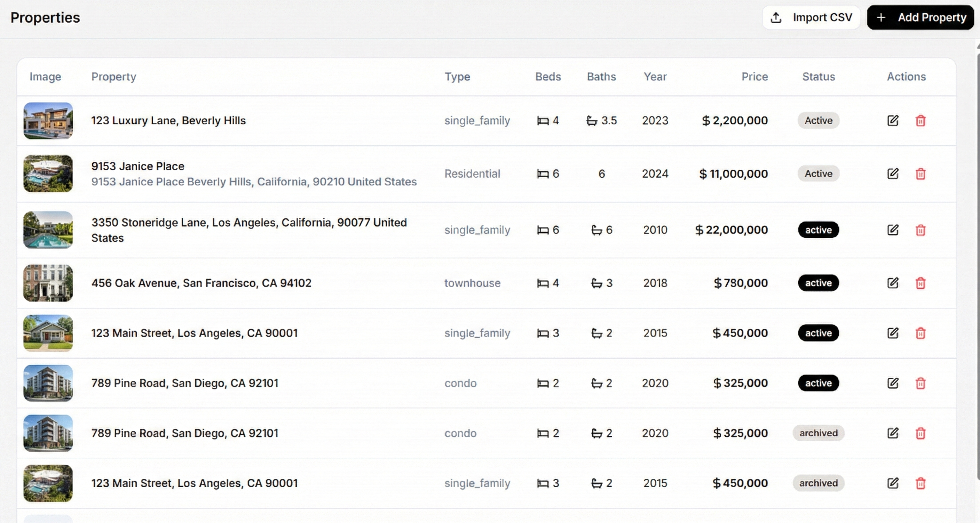This screenshot has height=523, width=980.
Task: Toggle the archived badge on 789 Pine Road
Action: click(818, 433)
